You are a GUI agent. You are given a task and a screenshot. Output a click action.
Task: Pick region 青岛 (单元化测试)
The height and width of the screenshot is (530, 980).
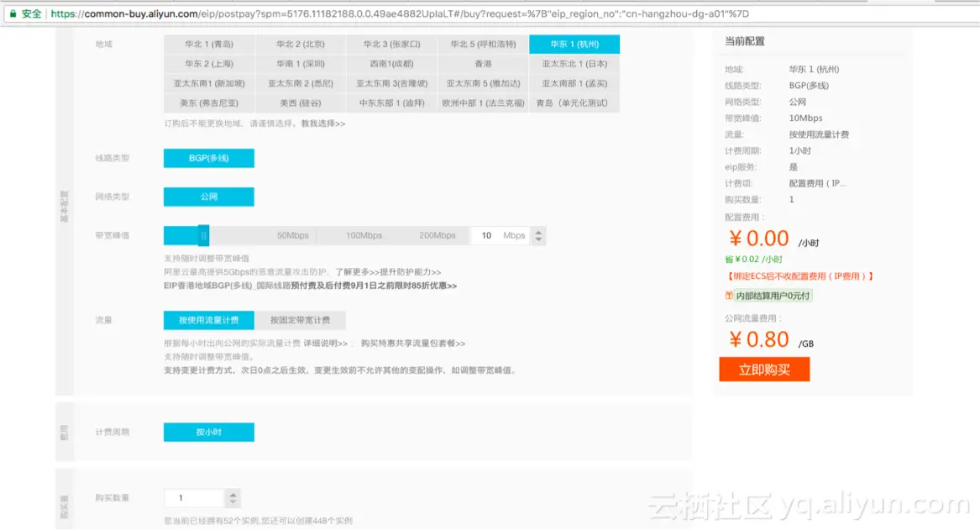click(x=574, y=103)
